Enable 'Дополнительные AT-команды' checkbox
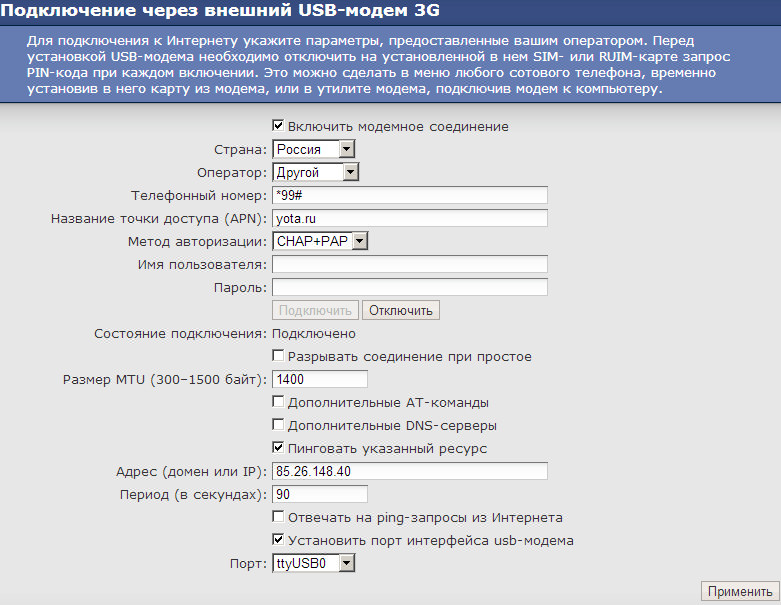This screenshot has height=605, width=781. [279, 403]
